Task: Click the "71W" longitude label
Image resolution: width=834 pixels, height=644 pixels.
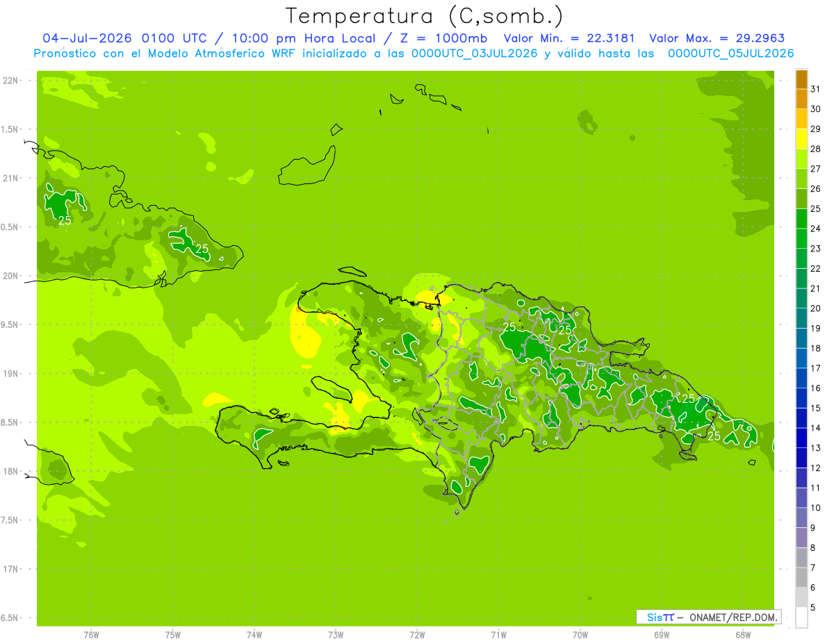Action: 498,635
